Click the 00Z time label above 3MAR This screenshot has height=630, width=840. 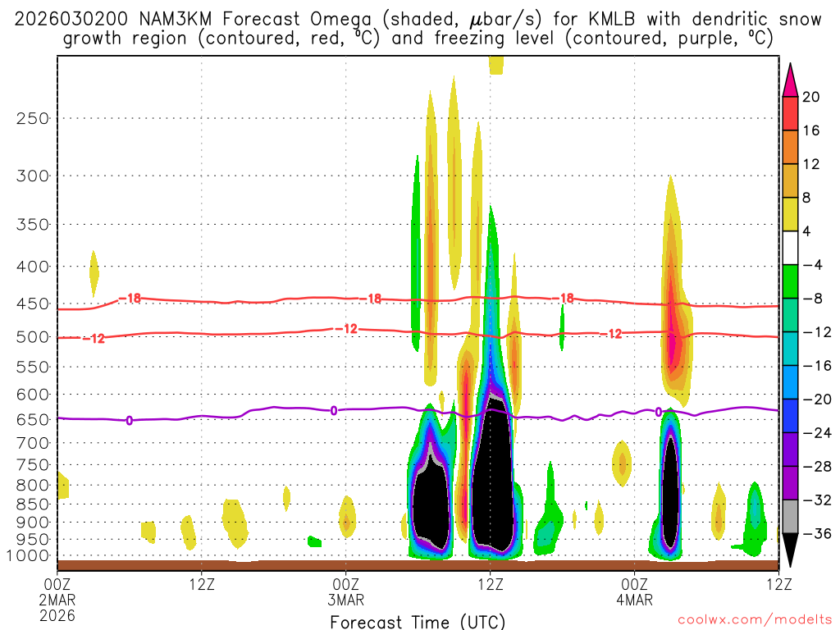pyautogui.click(x=346, y=584)
